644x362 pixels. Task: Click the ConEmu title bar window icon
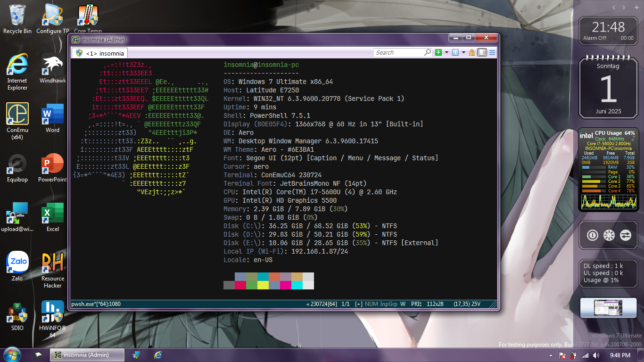pyautogui.click(x=75, y=40)
